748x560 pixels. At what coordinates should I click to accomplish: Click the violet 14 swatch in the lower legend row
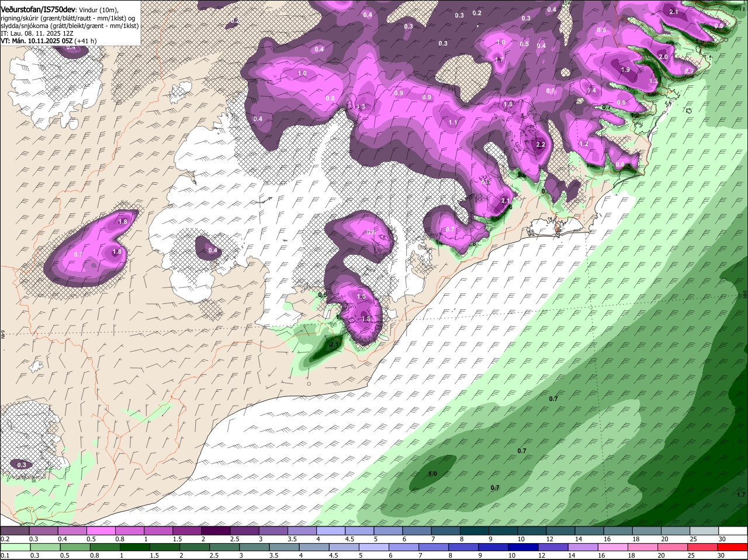point(584,547)
